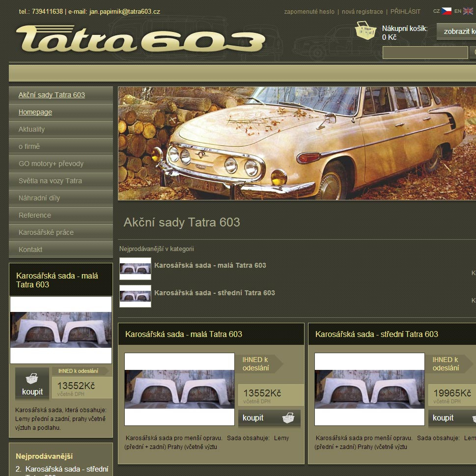Open střední Tatra 603 product card title
The image size is (476, 476).
click(376, 334)
